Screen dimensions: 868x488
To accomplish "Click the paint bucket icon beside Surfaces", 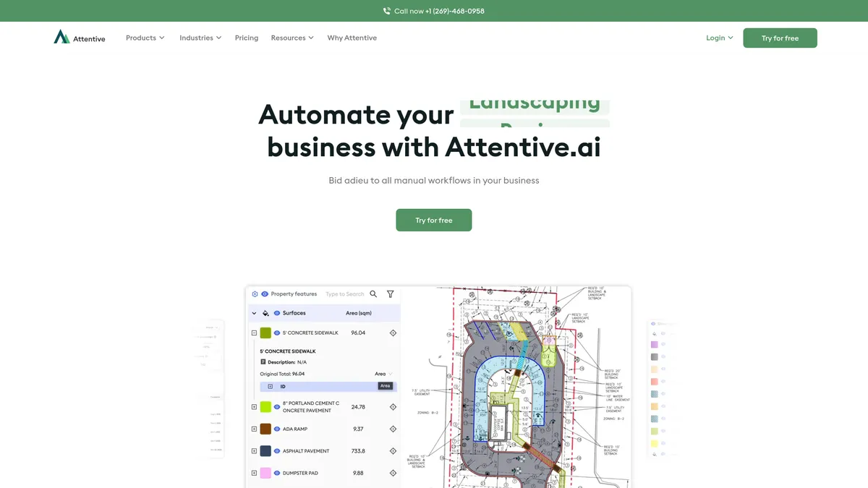I will [x=265, y=313].
